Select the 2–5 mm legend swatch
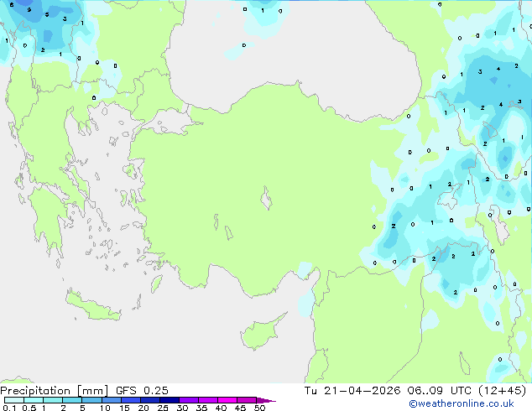The image size is (532, 411). tap(72, 400)
